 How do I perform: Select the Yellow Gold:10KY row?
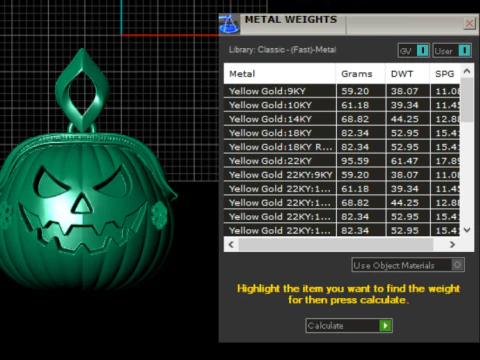click(x=342, y=105)
